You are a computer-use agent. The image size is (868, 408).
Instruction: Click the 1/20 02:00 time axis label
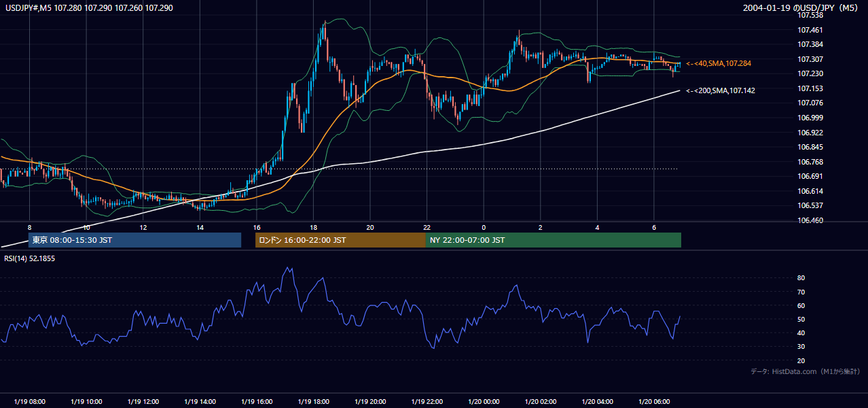pos(541,402)
